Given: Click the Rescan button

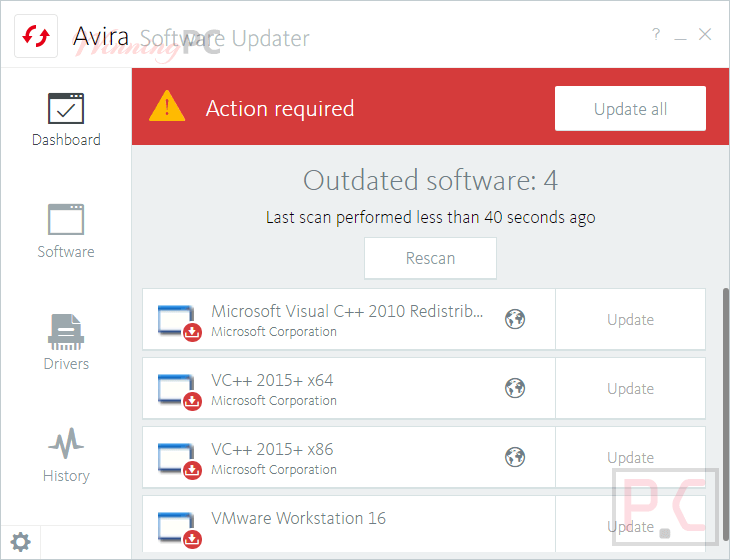Looking at the screenshot, I should pyautogui.click(x=430, y=258).
